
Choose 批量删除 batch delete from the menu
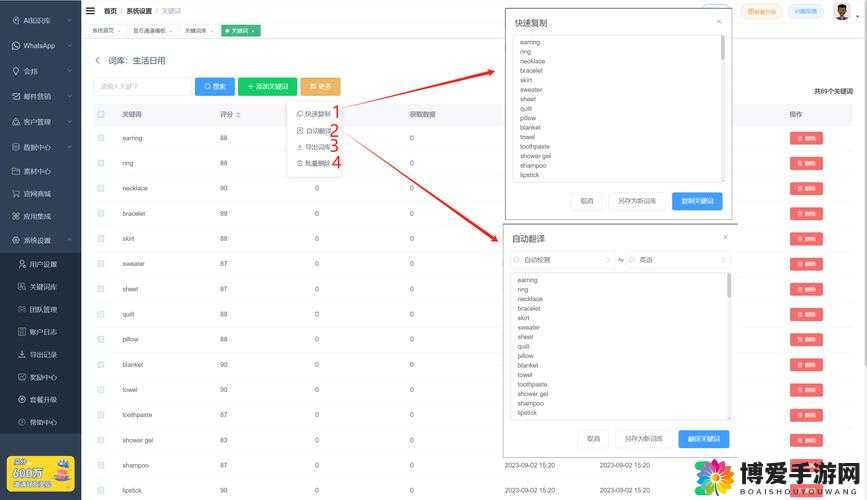314,163
